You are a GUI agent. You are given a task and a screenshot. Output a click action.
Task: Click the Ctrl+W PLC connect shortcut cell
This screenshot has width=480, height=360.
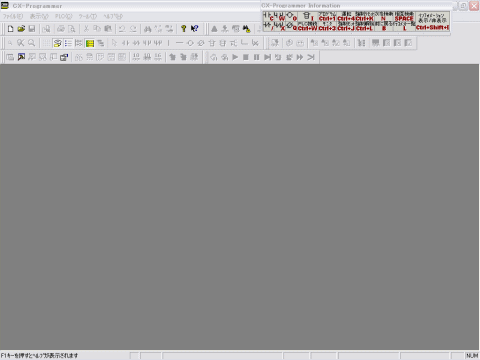307,26
